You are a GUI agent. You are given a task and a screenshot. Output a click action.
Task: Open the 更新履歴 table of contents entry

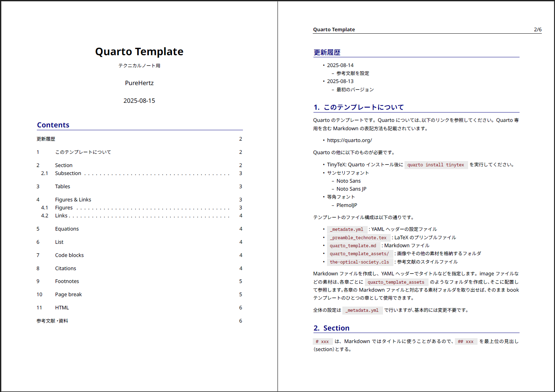coord(46,139)
